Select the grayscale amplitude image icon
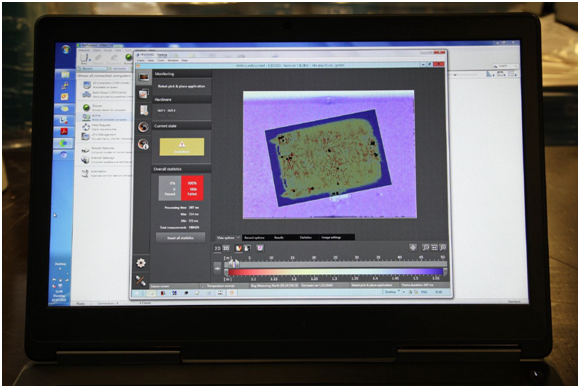This screenshot has width=580, height=388. tap(247, 248)
